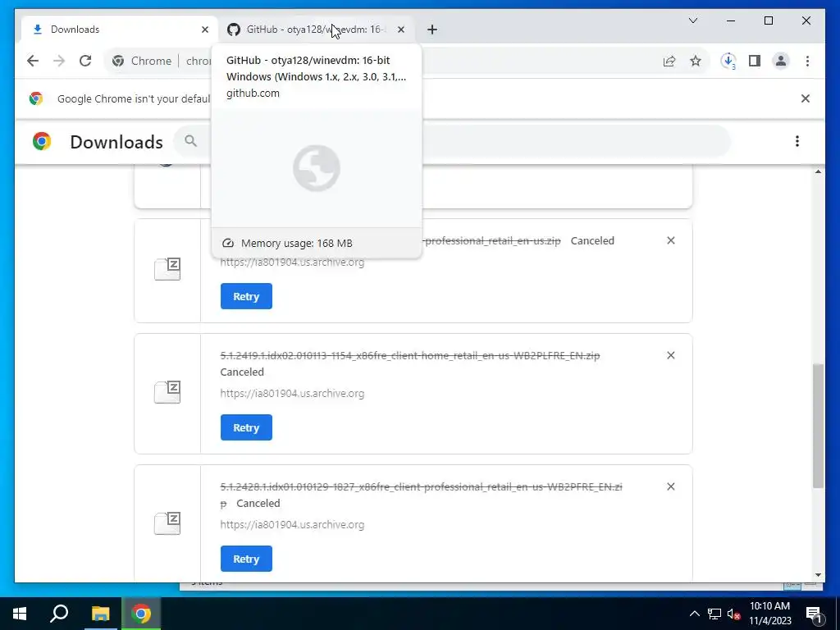Click the Chrome logo in infobar
This screenshot has width=840, height=630.
[x=36, y=98]
